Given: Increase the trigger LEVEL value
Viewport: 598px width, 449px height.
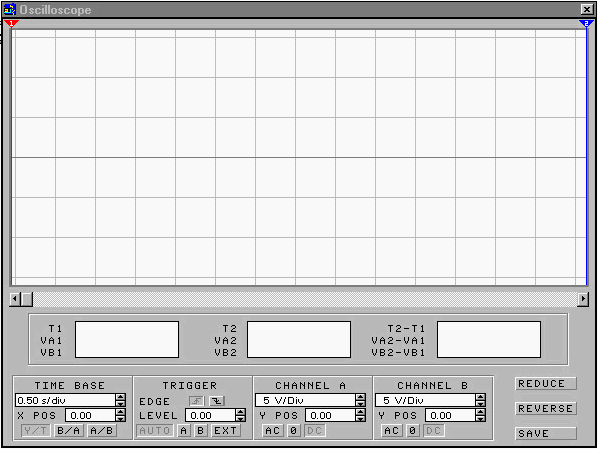Looking at the screenshot, I should [241, 412].
